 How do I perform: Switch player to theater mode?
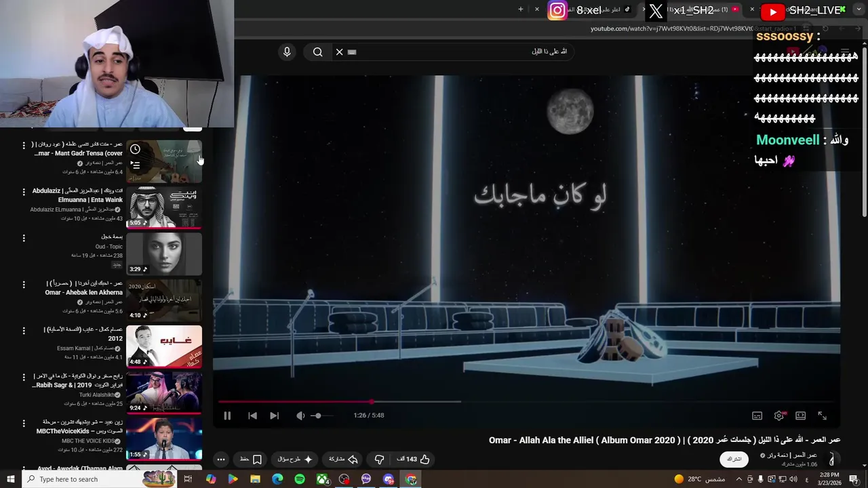click(x=800, y=415)
